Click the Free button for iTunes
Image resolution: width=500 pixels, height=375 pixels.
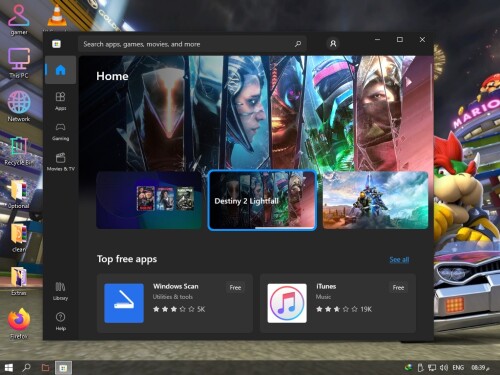[398, 287]
